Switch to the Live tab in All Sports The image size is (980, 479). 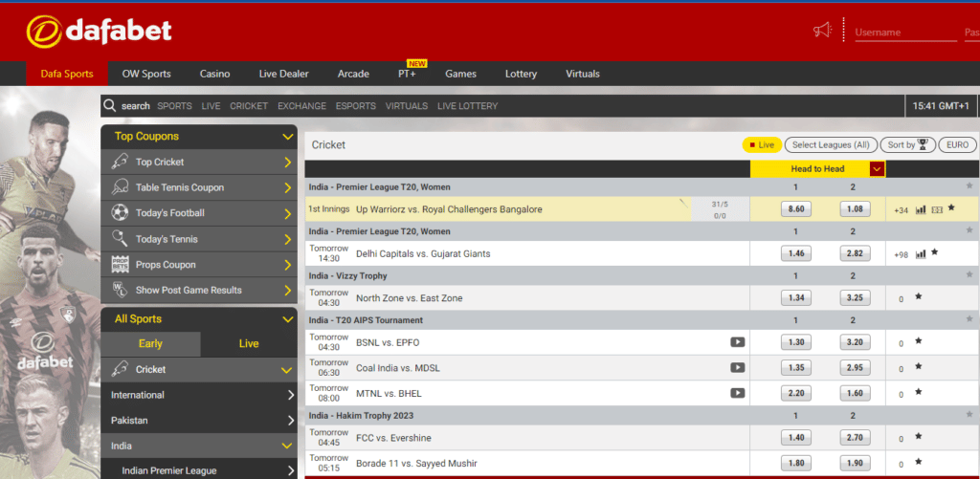click(x=249, y=343)
